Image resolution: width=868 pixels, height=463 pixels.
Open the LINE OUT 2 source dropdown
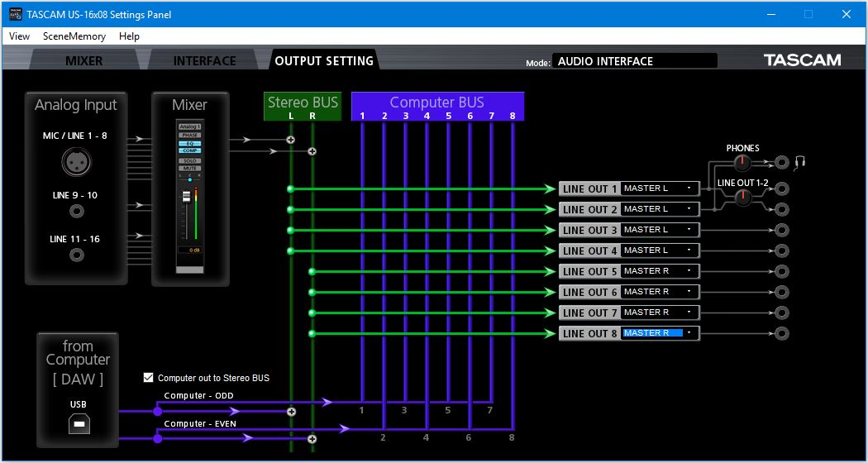[x=660, y=209]
